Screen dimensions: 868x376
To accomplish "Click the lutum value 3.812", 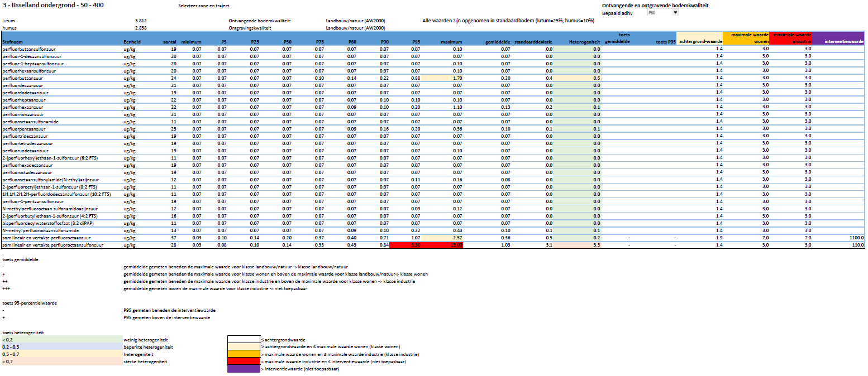I will [x=141, y=20].
